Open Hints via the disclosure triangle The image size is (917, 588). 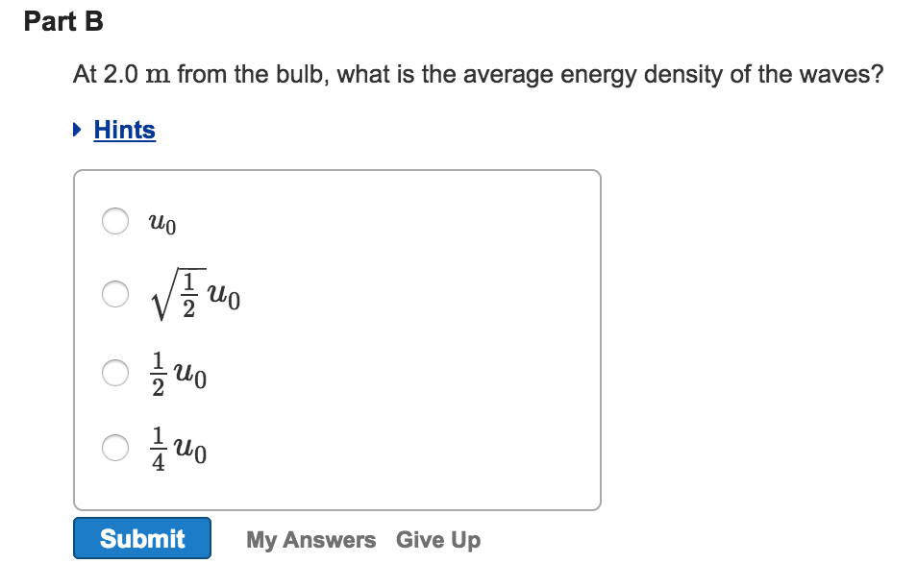click(x=77, y=130)
